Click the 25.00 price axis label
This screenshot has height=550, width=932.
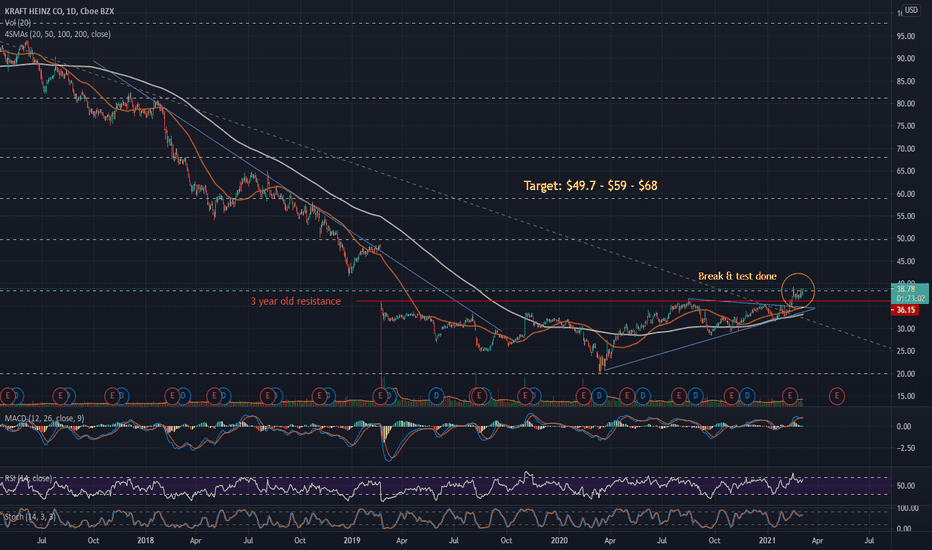(x=906, y=351)
